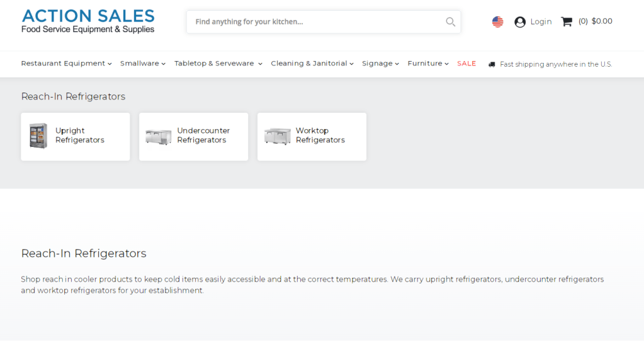The image size is (644, 342).
Task: Click the Login link
Action: [541, 21]
